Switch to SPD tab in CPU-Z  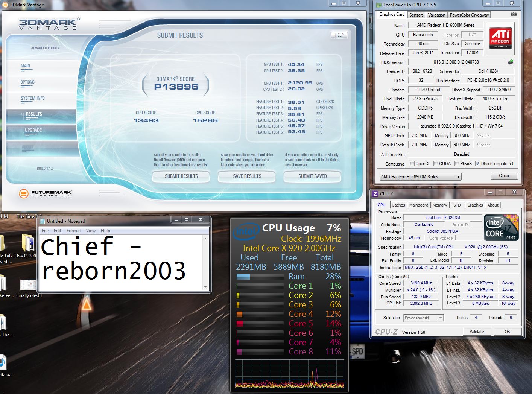457,205
